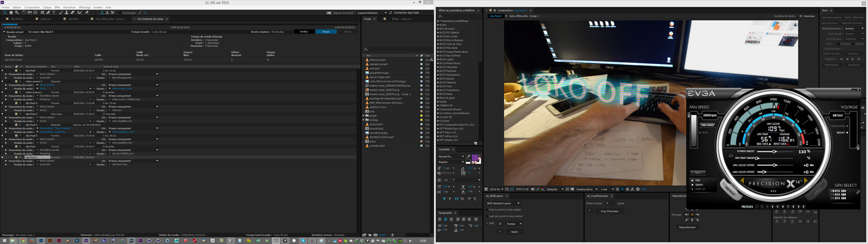Expand projet folder in project panel

click(364, 115)
